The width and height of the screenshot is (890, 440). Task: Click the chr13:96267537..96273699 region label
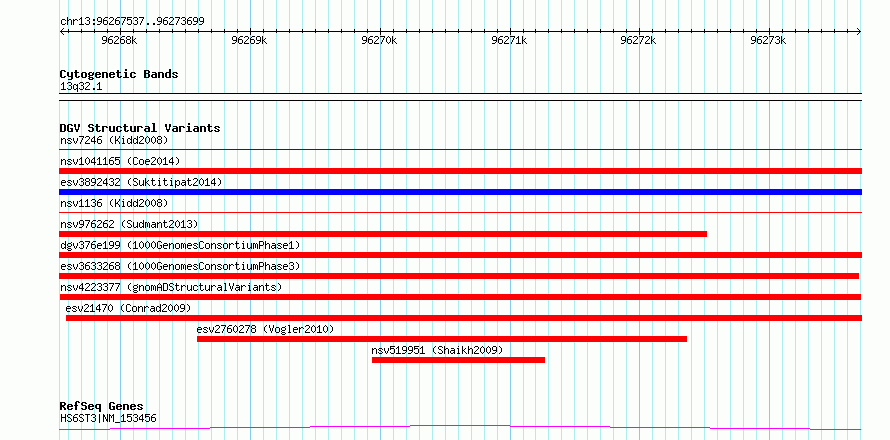[132, 22]
